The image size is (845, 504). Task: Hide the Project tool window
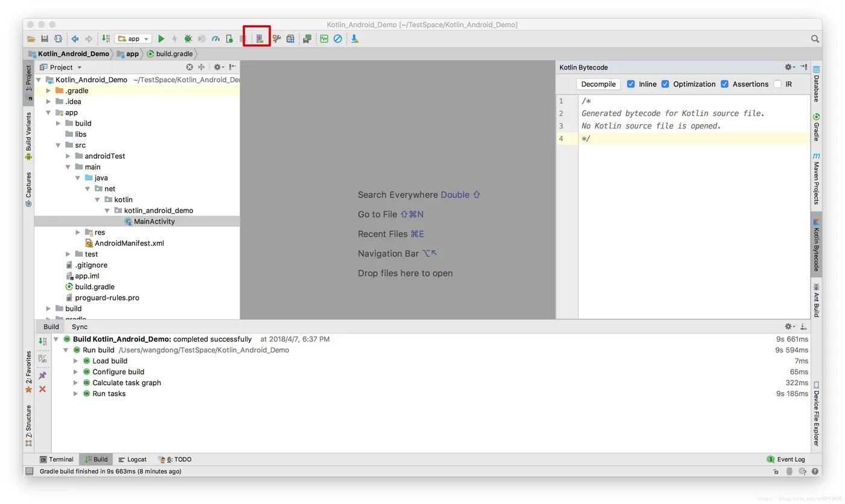click(232, 67)
